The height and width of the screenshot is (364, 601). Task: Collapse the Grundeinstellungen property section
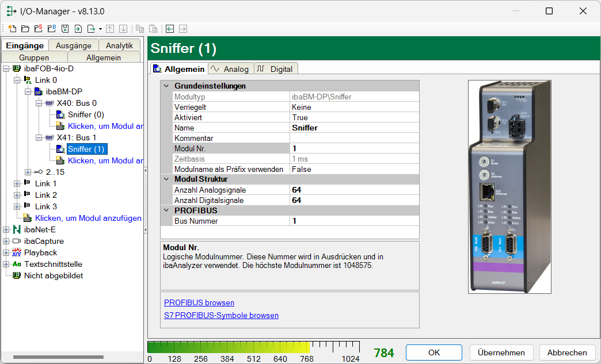166,86
